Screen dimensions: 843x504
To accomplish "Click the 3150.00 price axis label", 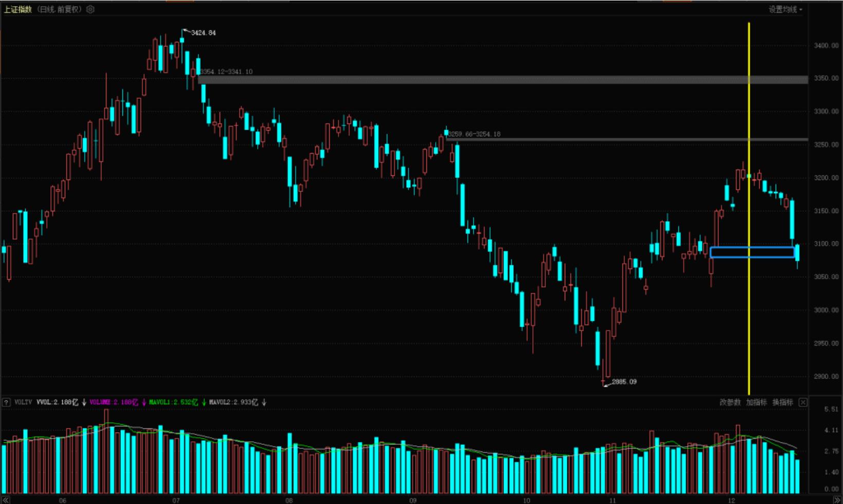I will (826, 211).
